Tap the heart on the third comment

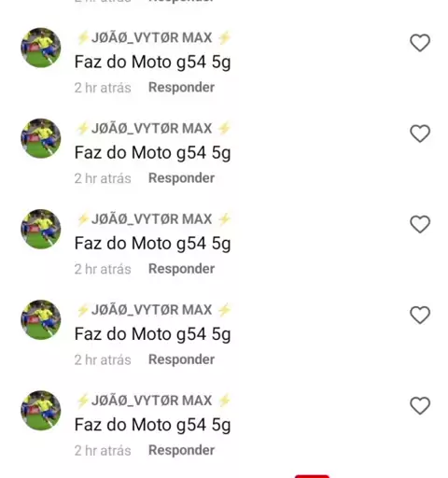point(420,224)
